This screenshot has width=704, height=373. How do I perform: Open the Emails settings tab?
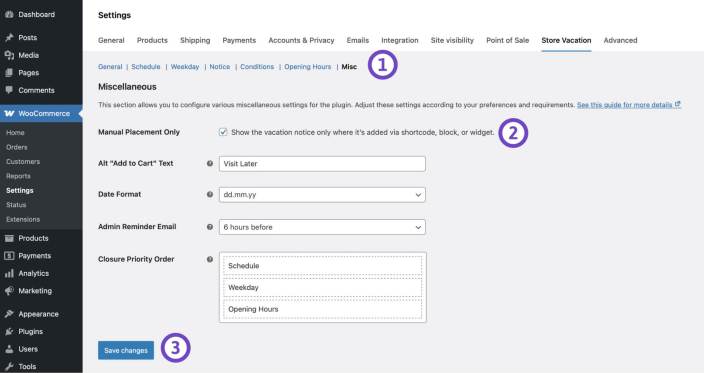click(358, 40)
